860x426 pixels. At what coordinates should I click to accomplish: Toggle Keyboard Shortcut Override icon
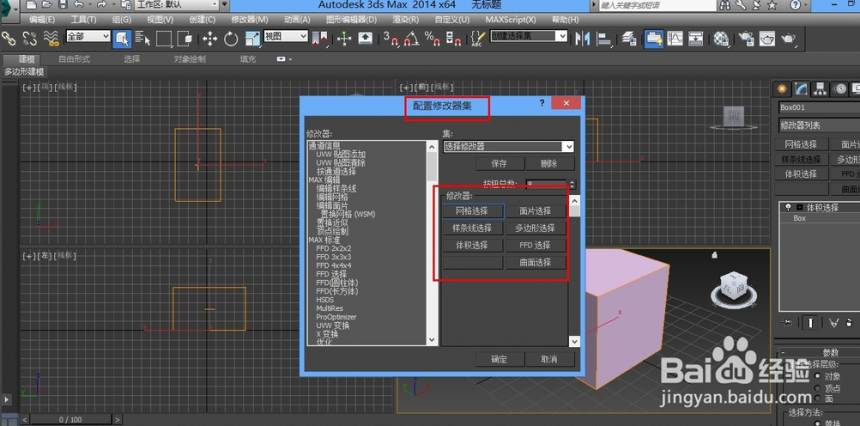365,39
